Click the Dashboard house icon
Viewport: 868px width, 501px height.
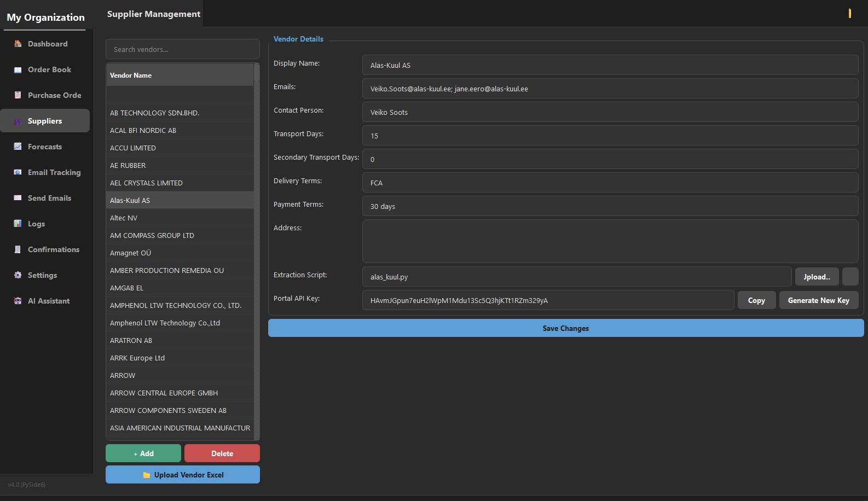(18, 44)
